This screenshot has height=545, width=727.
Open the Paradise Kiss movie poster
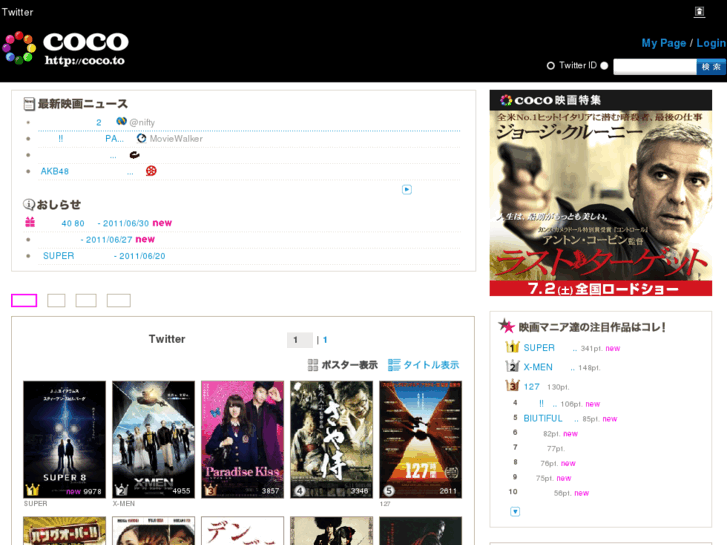(242, 440)
